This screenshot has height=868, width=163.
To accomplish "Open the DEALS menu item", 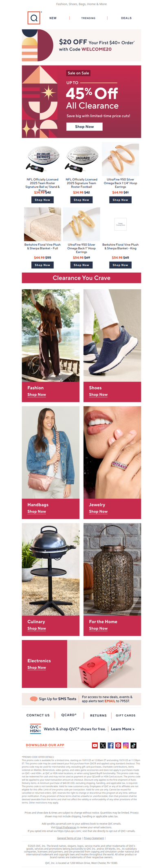I will point(126,18).
